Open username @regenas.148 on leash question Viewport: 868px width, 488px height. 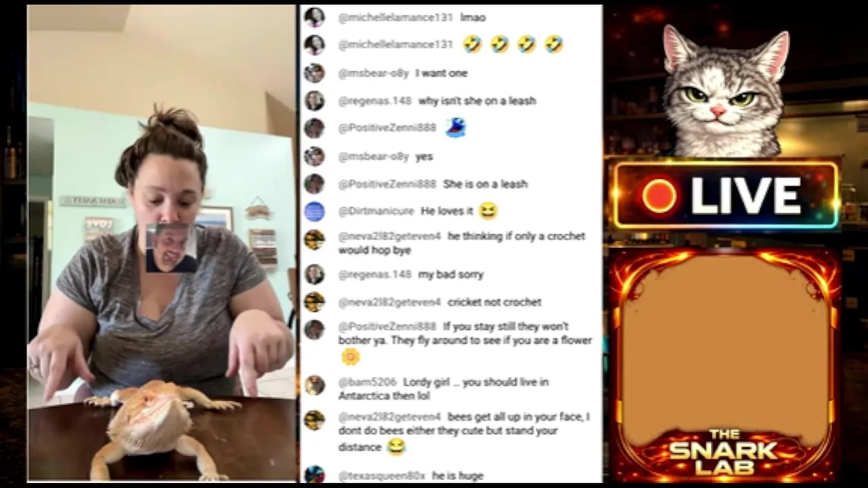tap(374, 101)
